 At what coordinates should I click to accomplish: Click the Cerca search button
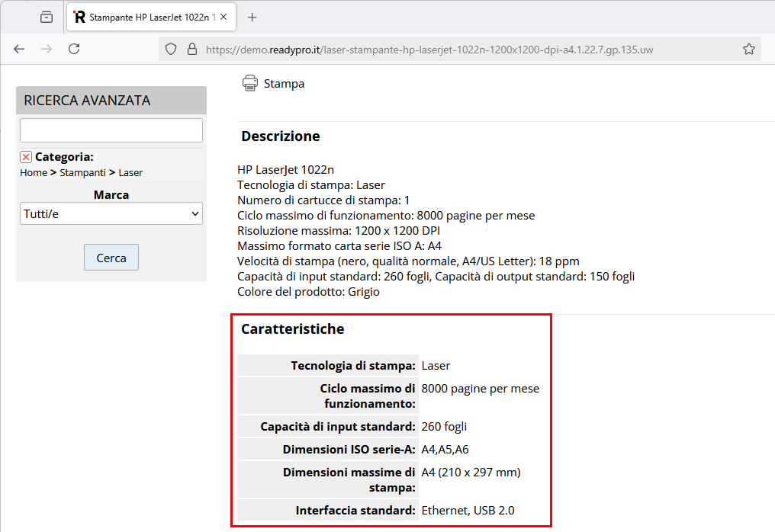111,258
